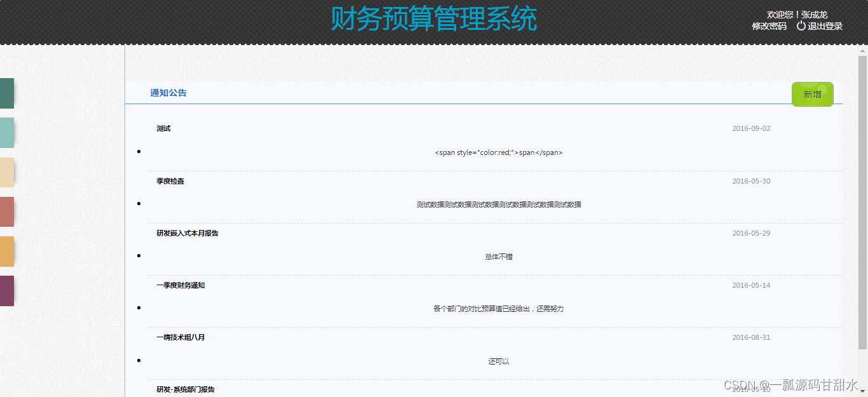
Task: Click the 财务预算管理系统 page title
Action: (434, 18)
